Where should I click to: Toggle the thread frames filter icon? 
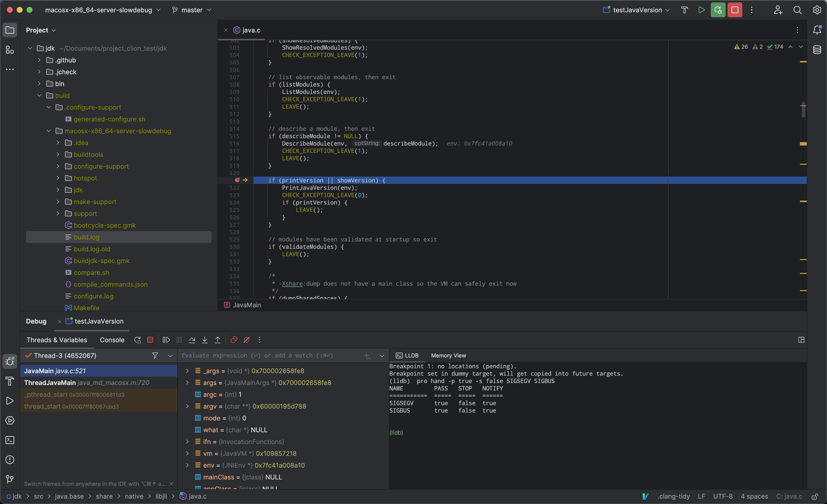[x=155, y=356]
